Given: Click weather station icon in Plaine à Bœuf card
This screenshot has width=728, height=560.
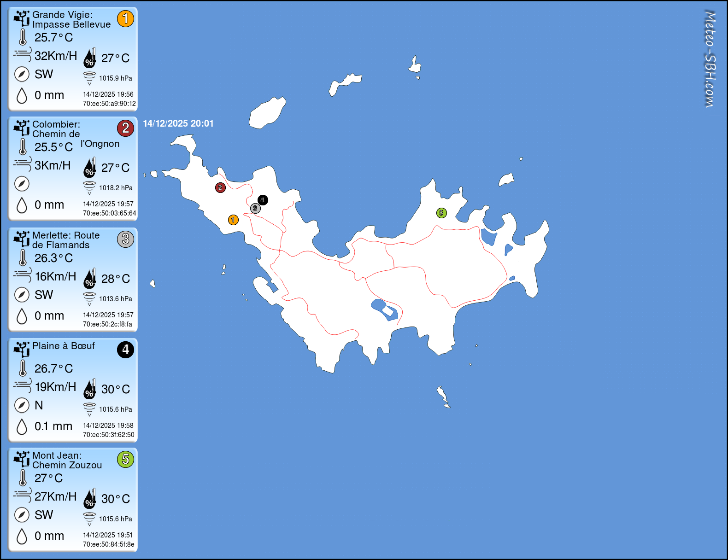Looking at the screenshot, I should click(22, 350).
